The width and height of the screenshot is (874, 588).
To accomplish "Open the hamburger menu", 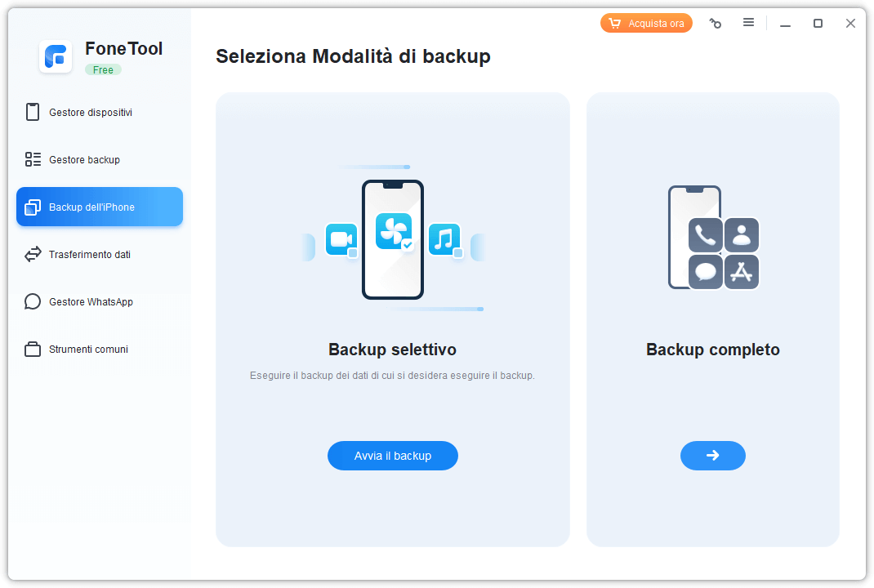I will (x=748, y=23).
